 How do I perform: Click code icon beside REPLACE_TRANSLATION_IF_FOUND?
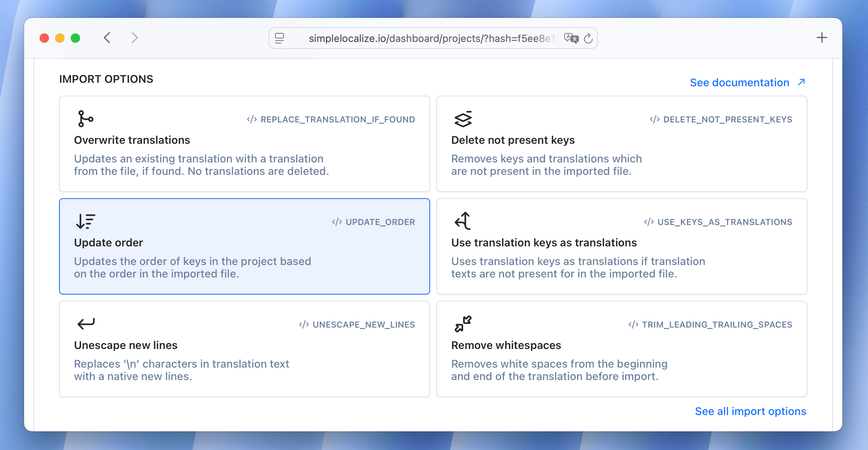click(x=252, y=119)
